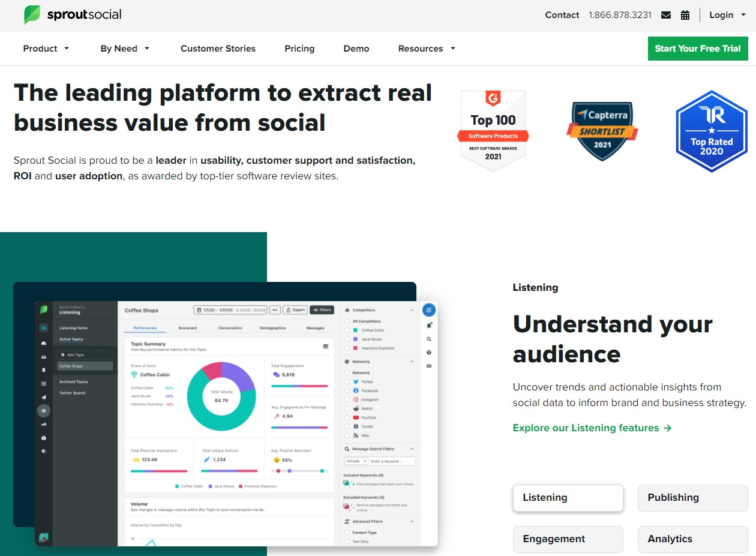
Task: Click the TrustRadius Top Rated 2020 badge
Action: [711, 131]
